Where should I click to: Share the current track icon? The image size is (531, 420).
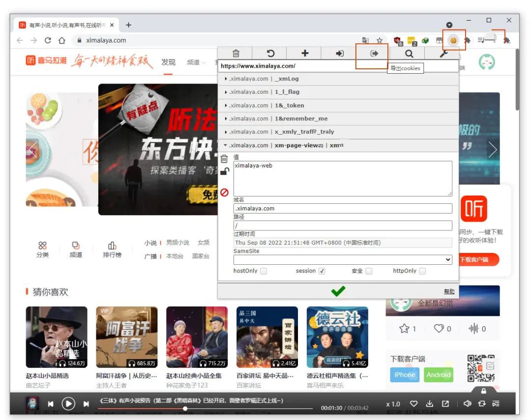pos(445,403)
